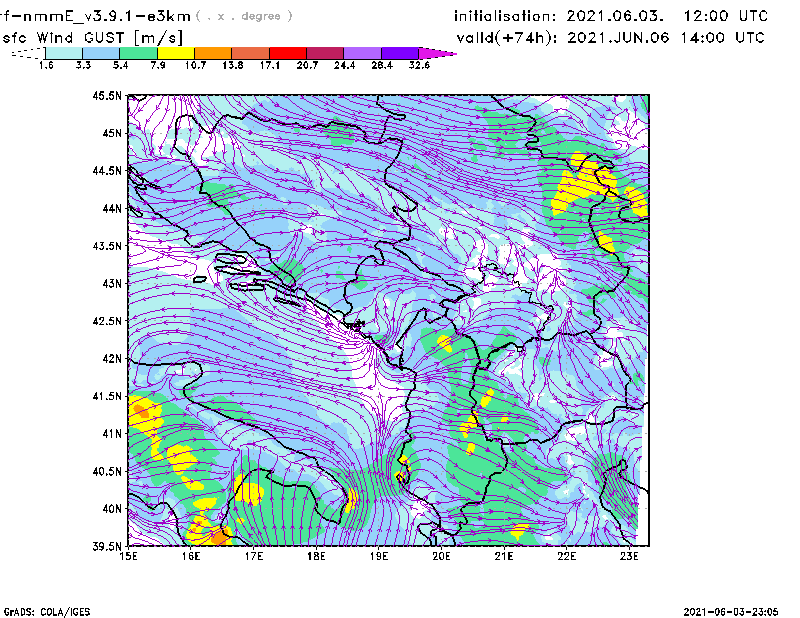
Task: Click the timestamp 2021-06-03-23:05
Action: click(731, 612)
